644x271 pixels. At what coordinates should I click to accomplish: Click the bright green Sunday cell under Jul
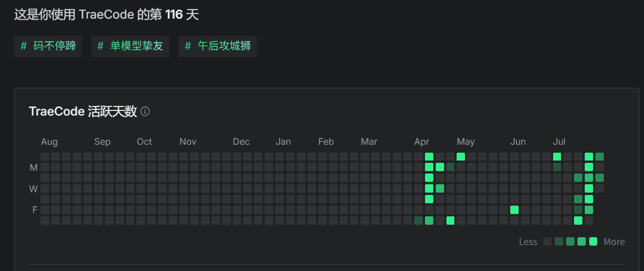pyautogui.click(x=557, y=157)
